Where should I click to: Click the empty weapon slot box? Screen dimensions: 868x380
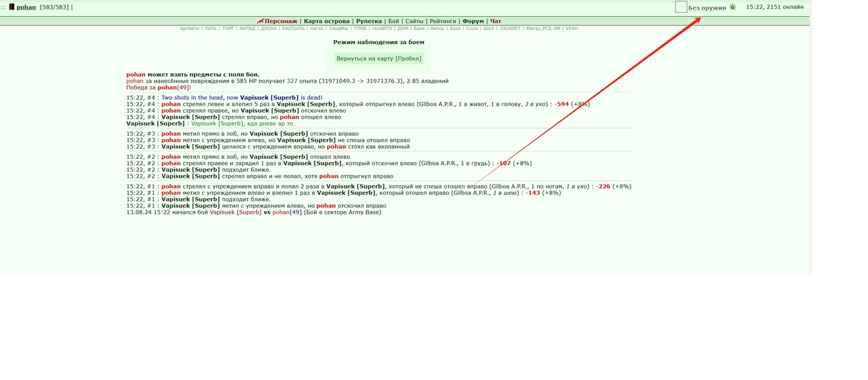[x=681, y=7]
